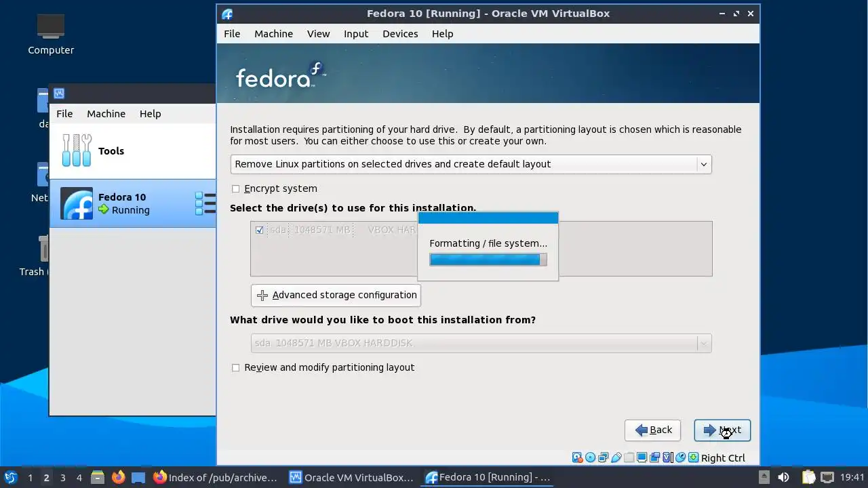Enable Review and modify partitioning layout
This screenshot has width=868, height=488.
pyautogui.click(x=235, y=367)
